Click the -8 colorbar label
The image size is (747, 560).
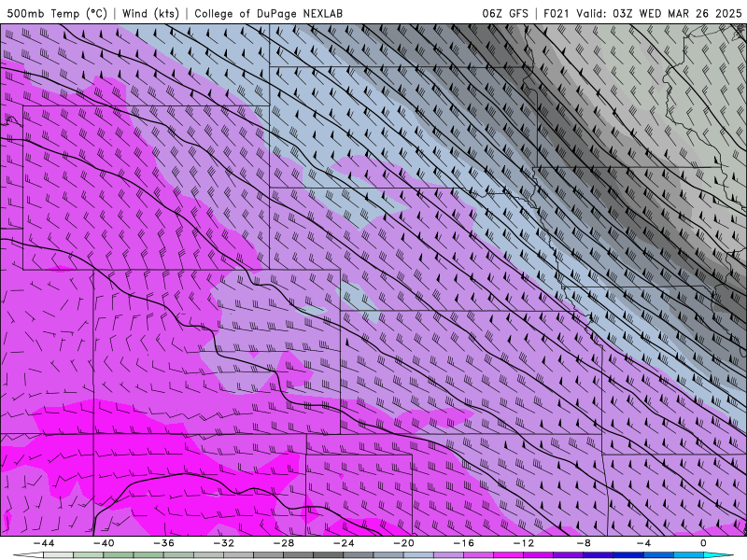click(x=584, y=543)
